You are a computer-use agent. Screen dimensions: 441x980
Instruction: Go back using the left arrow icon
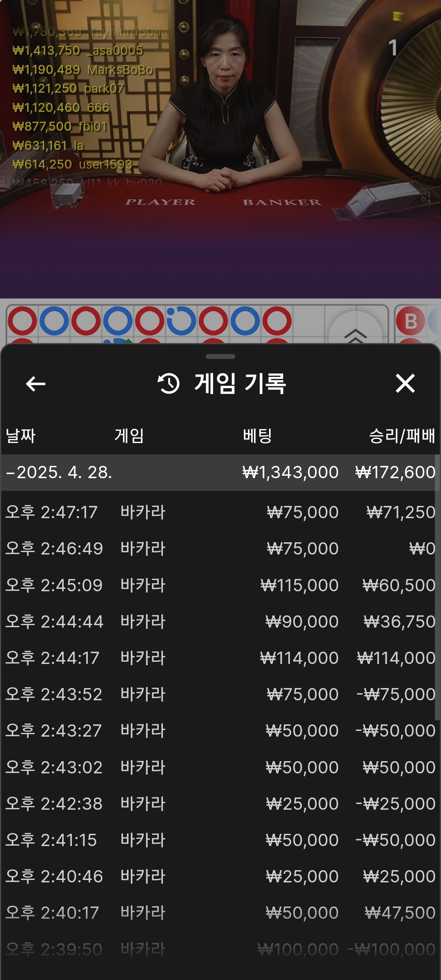[x=36, y=384]
